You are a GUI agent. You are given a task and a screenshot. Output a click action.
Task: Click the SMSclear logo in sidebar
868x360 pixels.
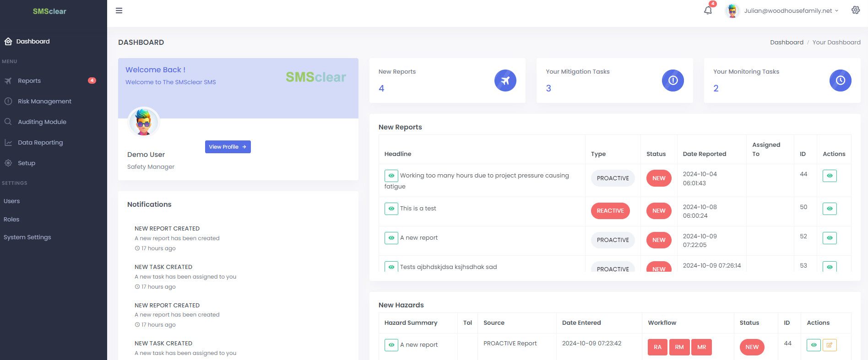(49, 11)
